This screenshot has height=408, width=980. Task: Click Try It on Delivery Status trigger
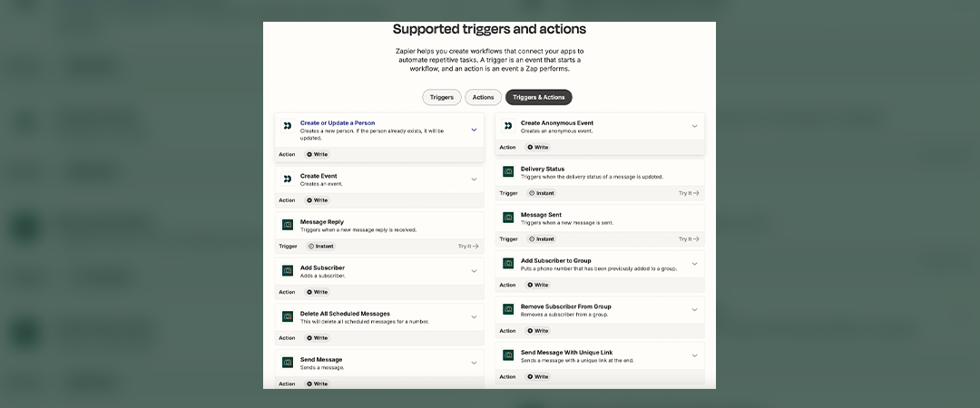[x=689, y=193]
